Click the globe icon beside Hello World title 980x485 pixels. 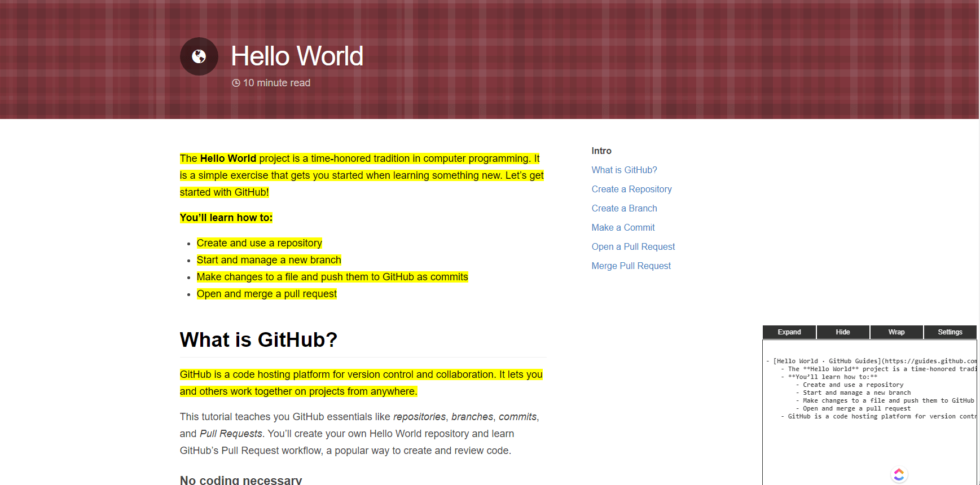(199, 56)
